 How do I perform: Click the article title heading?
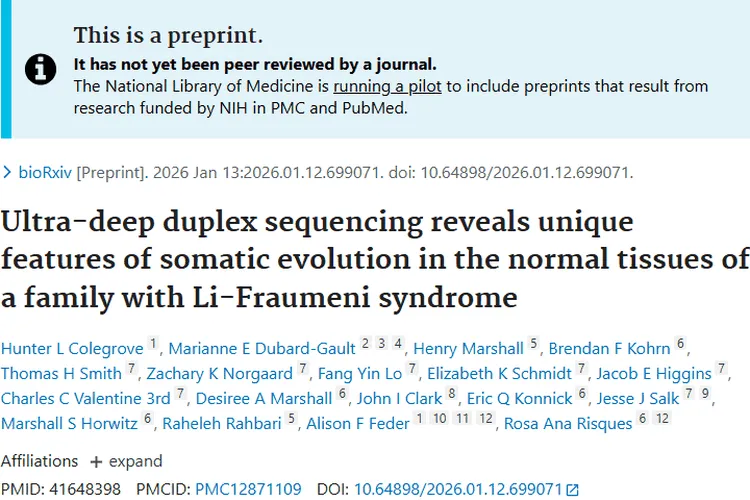(x=375, y=258)
